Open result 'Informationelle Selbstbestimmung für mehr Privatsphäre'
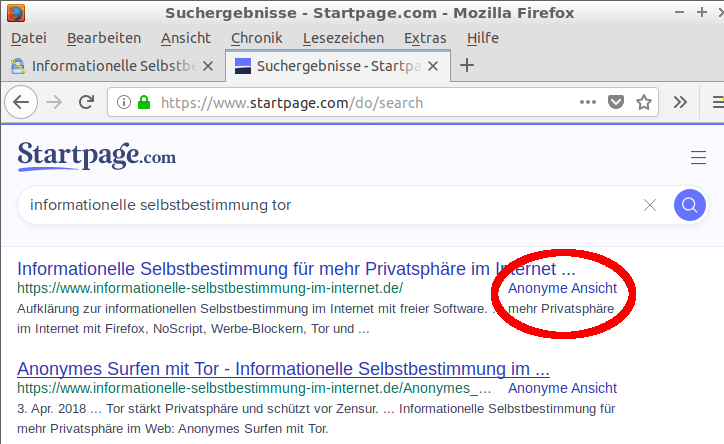The image size is (724, 444). (296, 269)
